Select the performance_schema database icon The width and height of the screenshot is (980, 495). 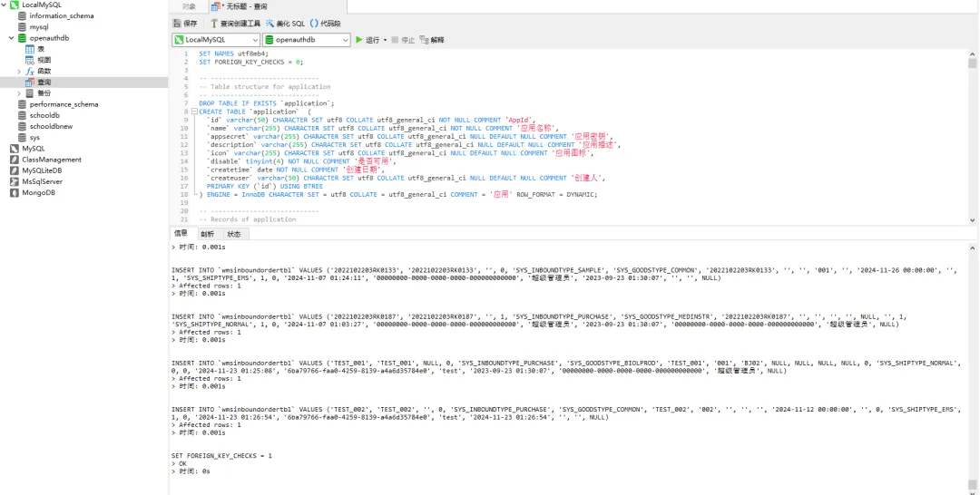[22, 104]
